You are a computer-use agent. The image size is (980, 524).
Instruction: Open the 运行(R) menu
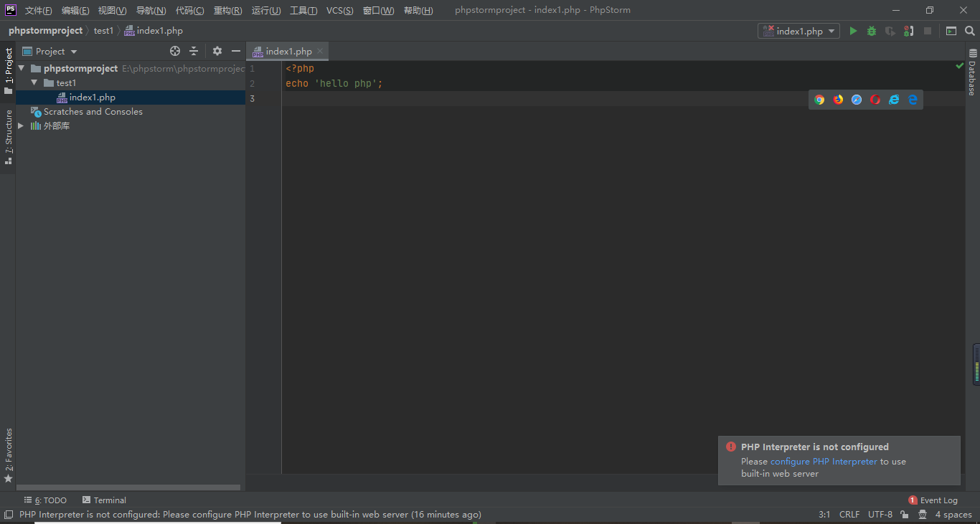(266, 11)
